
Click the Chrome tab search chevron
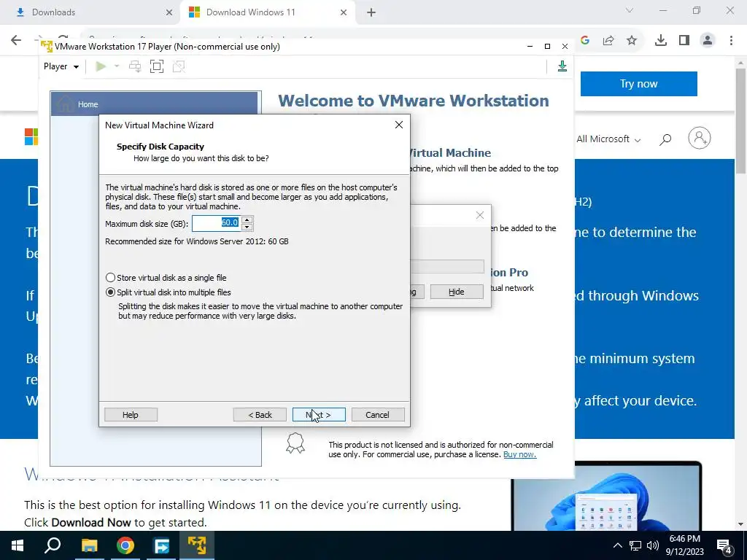pos(630,10)
